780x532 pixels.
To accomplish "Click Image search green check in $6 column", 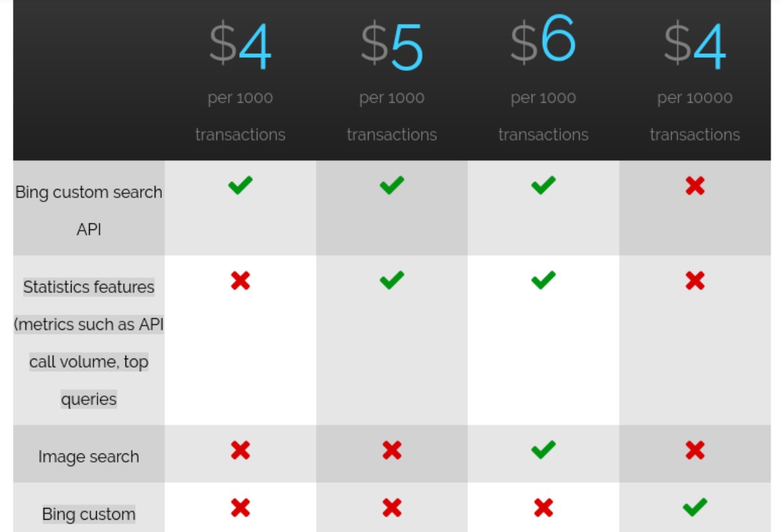I will tap(543, 450).
